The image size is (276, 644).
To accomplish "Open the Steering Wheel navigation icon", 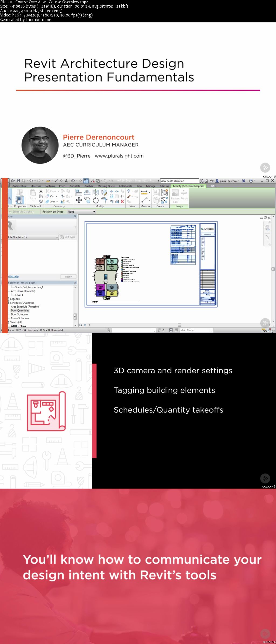I will point(267,228).
